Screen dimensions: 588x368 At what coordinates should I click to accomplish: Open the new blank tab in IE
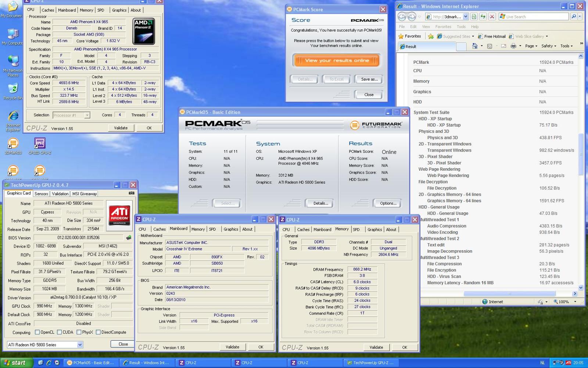click(x=461, y=46)
